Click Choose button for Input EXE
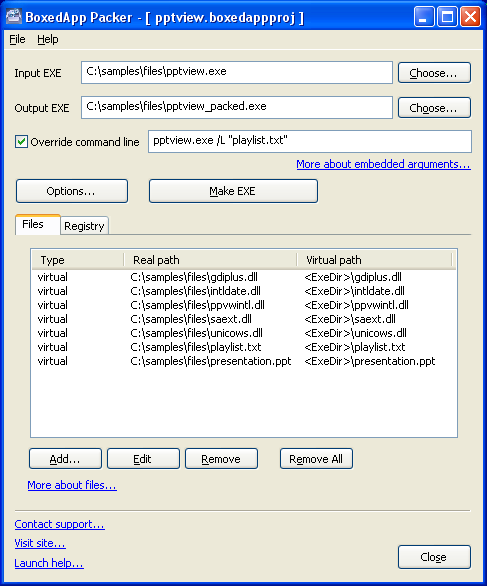Screen dimensions: 487x586 coord(434,73)
